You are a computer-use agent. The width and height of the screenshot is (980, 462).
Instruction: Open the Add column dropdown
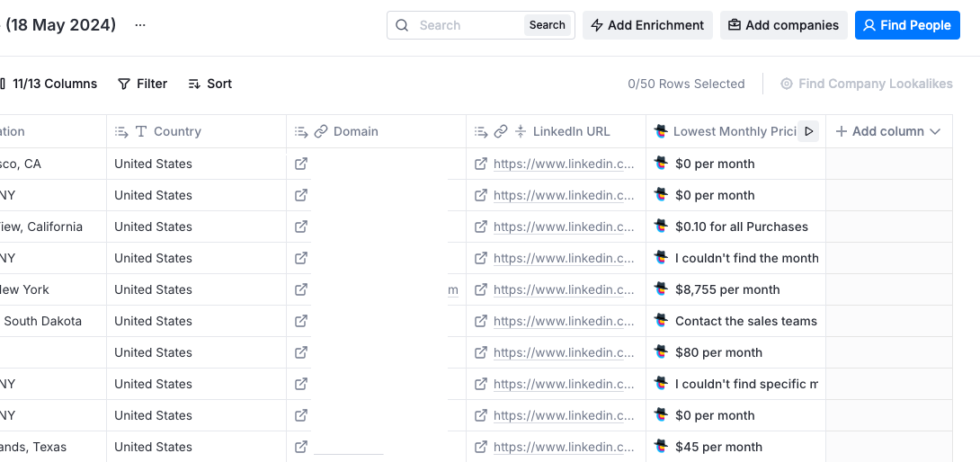(887, 131)
